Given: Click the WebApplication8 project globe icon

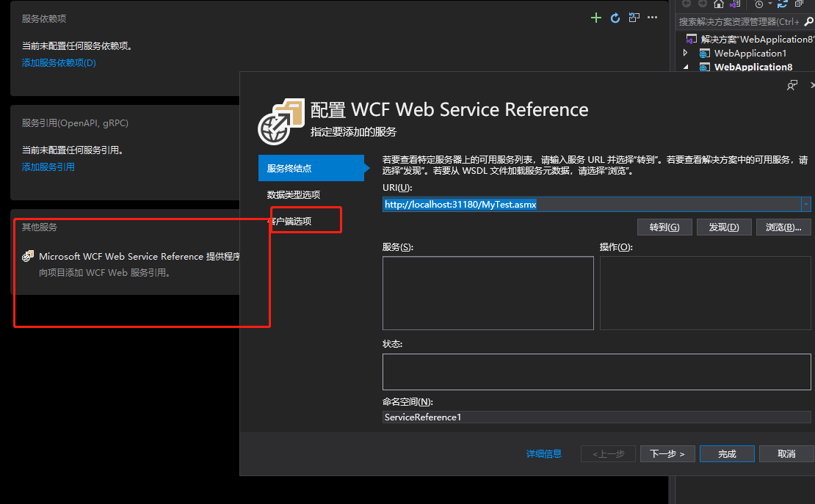Looking at the screenshot, I should point(705,67).
